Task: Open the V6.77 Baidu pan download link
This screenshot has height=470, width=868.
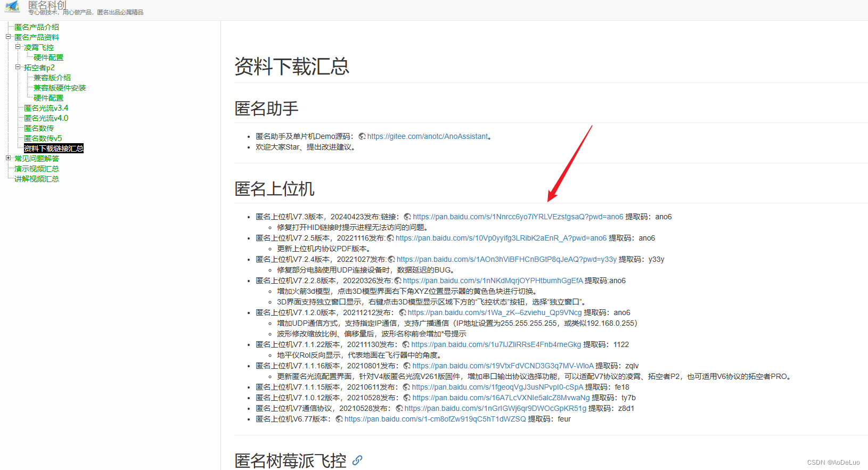Action: pyautogui.click(x=435, y=419)
